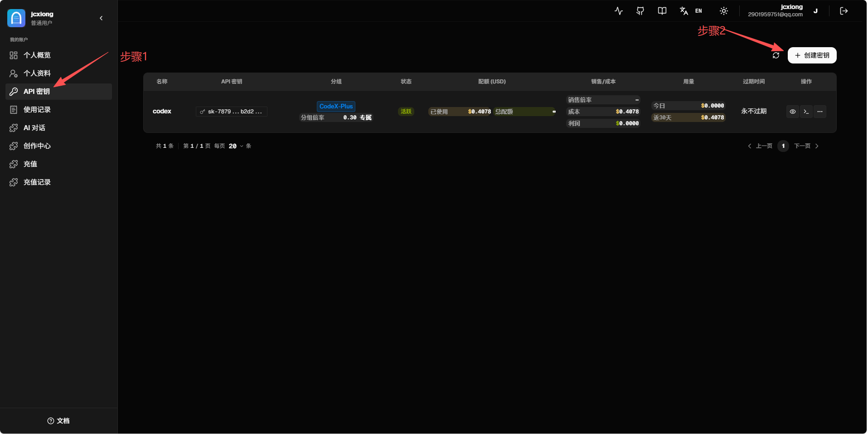The height and width of the screenshot is (434, 868).
Task: Open the 文档 help link
Action: (58, 421)
